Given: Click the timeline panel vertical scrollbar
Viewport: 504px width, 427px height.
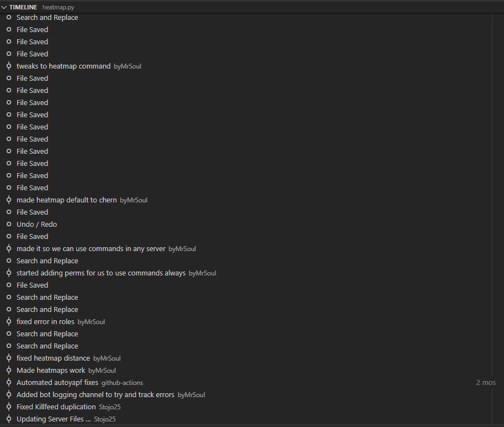Looking at the screenshot, I should click(498, 219).
